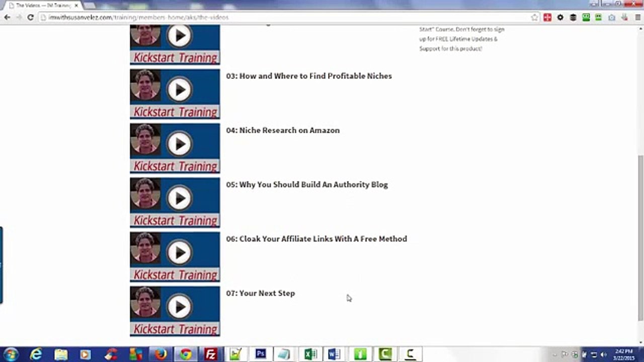This screenshot has width=644, height=362.
Task: Click the taskbar clock showing 2:42 PM
Action: [623, 354]
